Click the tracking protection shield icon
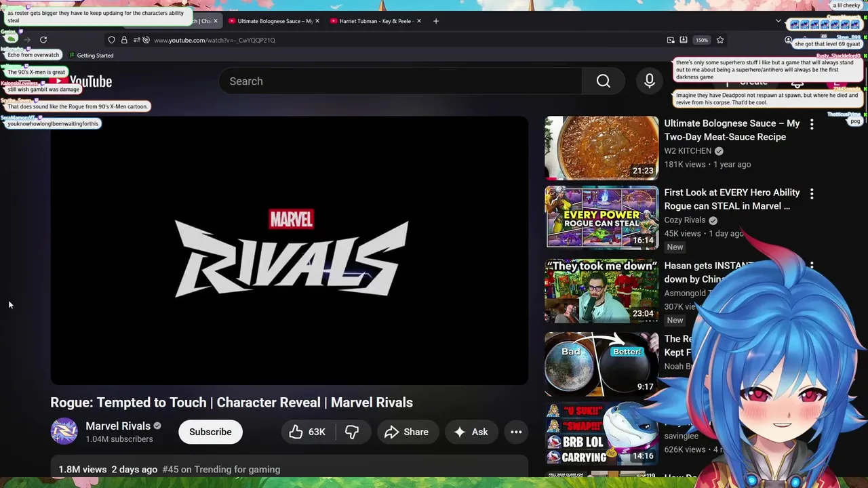Viewport: 868px width, 488px height. click(112, 40)
